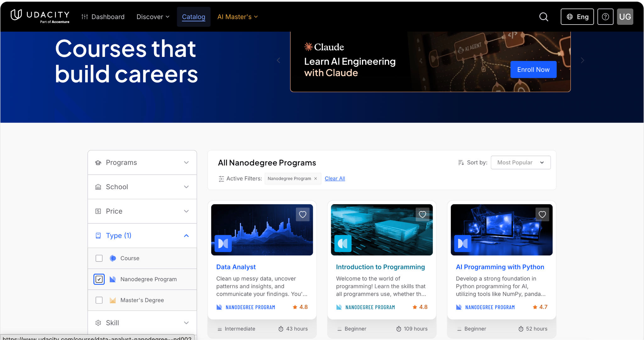644x340 pixels.
Task: Enable the Master's Degree checkbox
Action: coord(99,300)
